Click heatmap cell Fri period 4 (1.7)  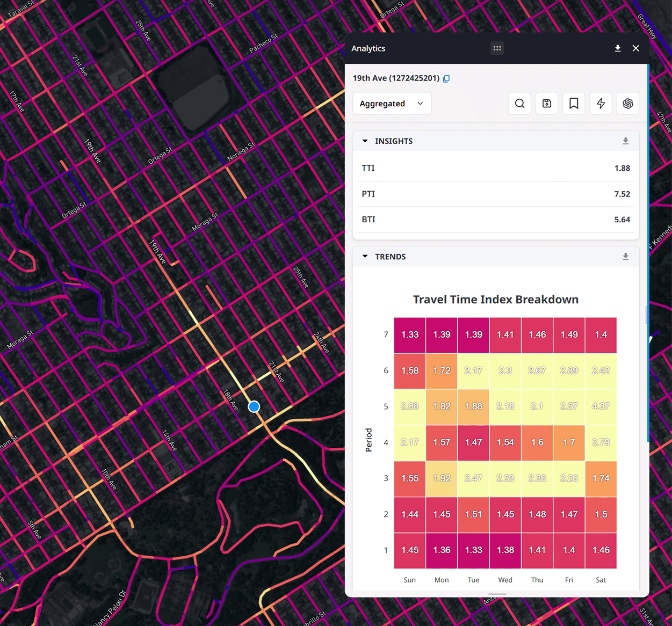[x=569, y=442]
